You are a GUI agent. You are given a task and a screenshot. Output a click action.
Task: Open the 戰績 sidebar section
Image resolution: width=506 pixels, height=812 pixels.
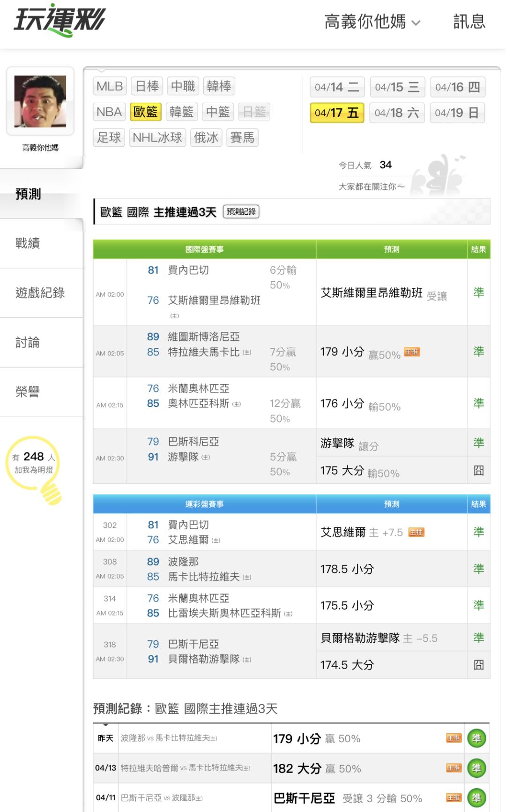tap(41, 243)
